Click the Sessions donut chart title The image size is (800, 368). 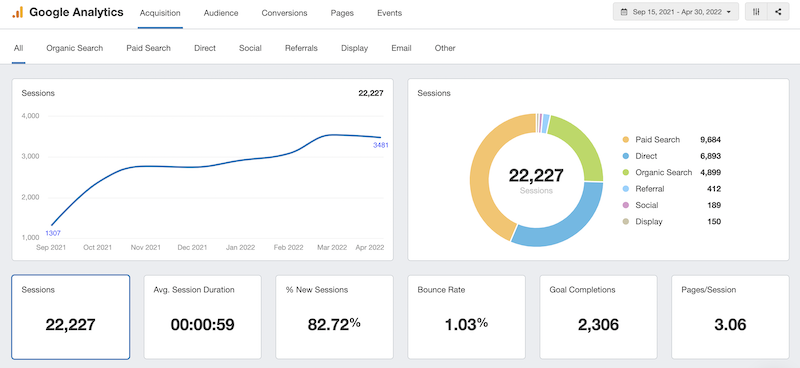pyautogui.click(x=434, y=93)
